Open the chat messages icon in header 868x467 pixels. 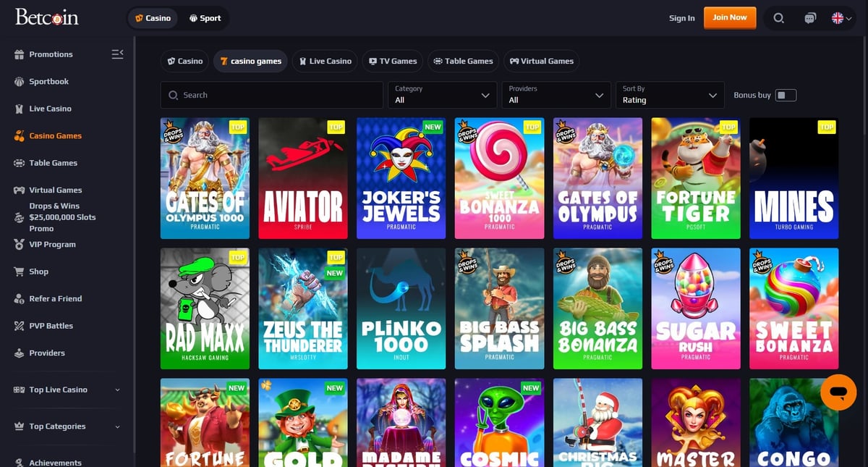click(810, 18)
